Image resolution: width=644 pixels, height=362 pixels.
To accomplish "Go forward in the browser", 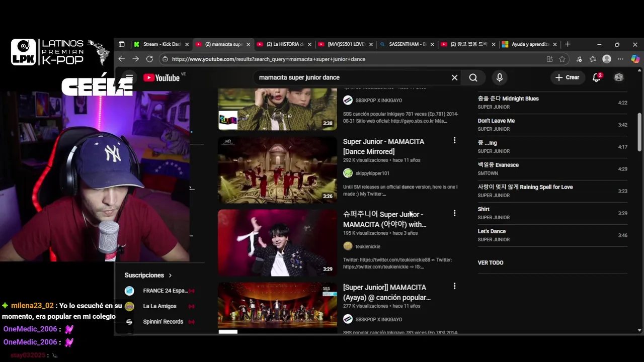I will 135,59.
